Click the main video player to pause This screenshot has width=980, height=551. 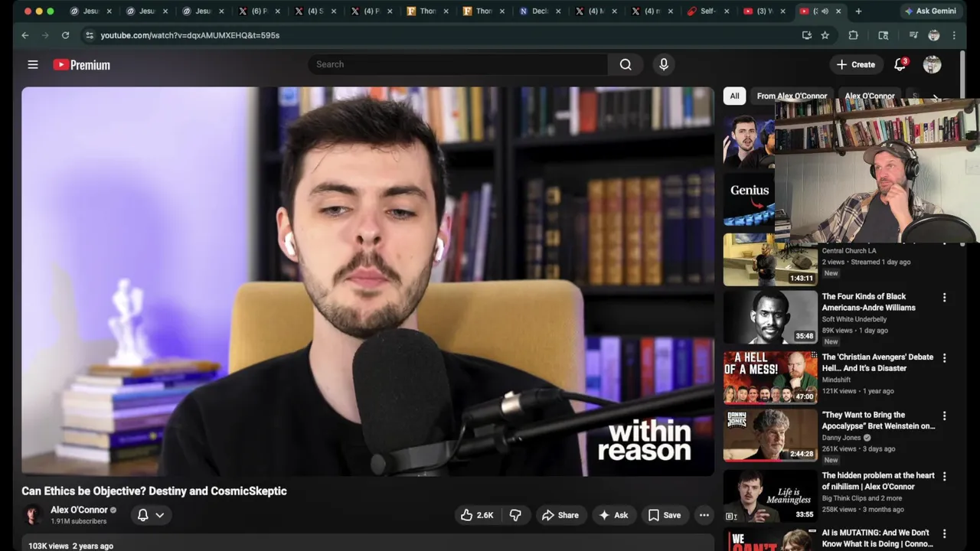(367, 281)
